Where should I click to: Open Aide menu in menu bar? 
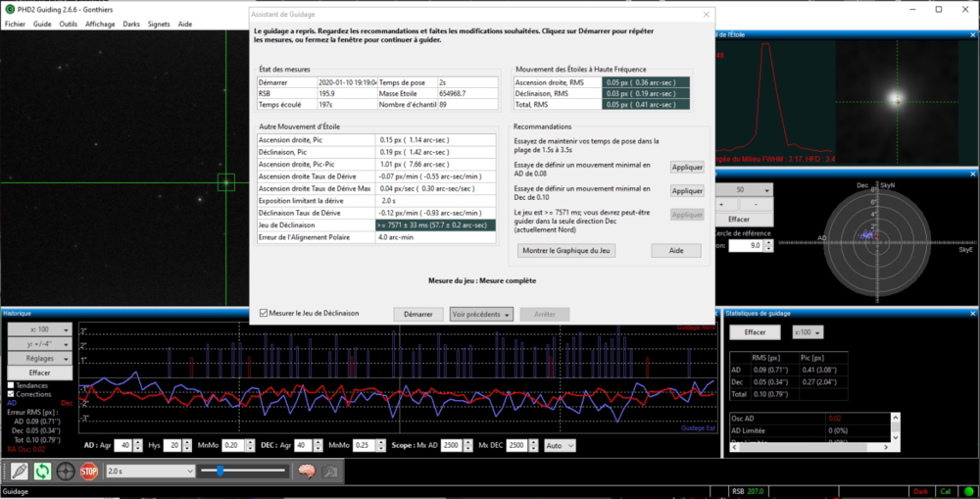coord(185,25)
